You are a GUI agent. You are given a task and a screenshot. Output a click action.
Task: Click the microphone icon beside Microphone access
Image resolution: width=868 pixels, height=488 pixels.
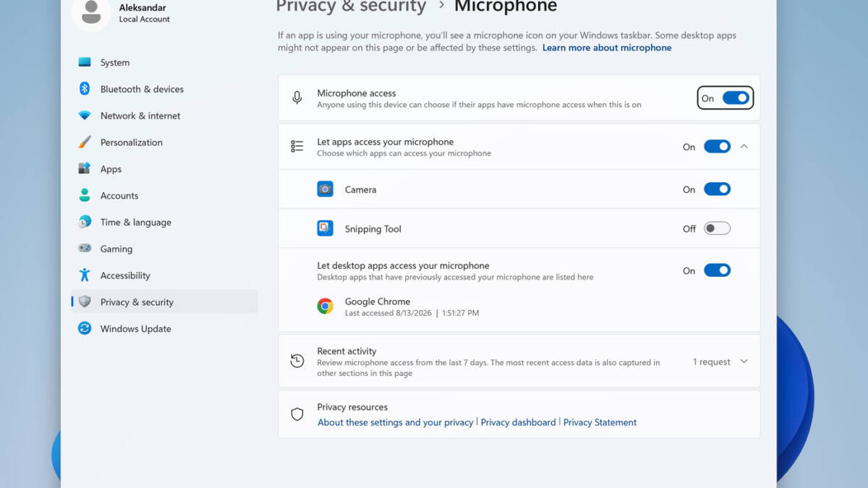297,98
